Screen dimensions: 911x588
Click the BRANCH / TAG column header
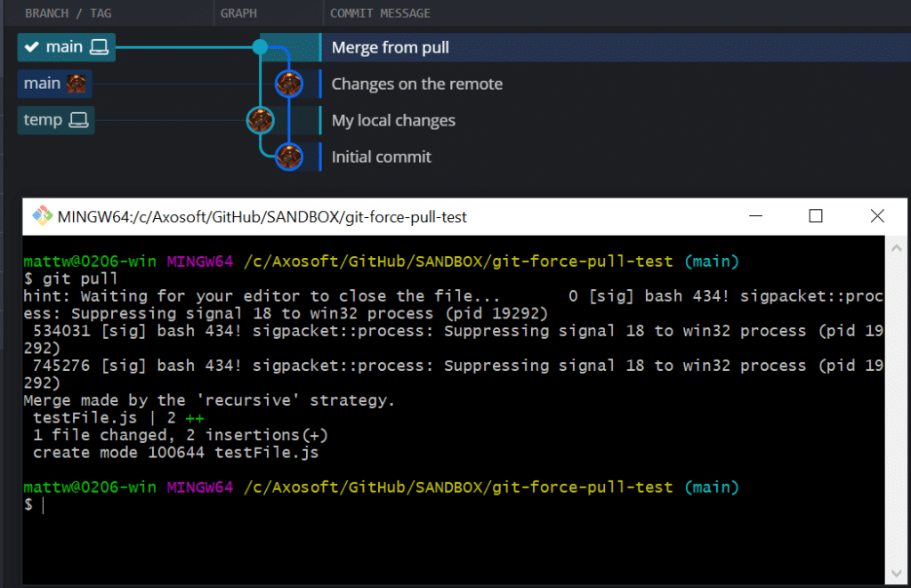click(x=67, y=12)
